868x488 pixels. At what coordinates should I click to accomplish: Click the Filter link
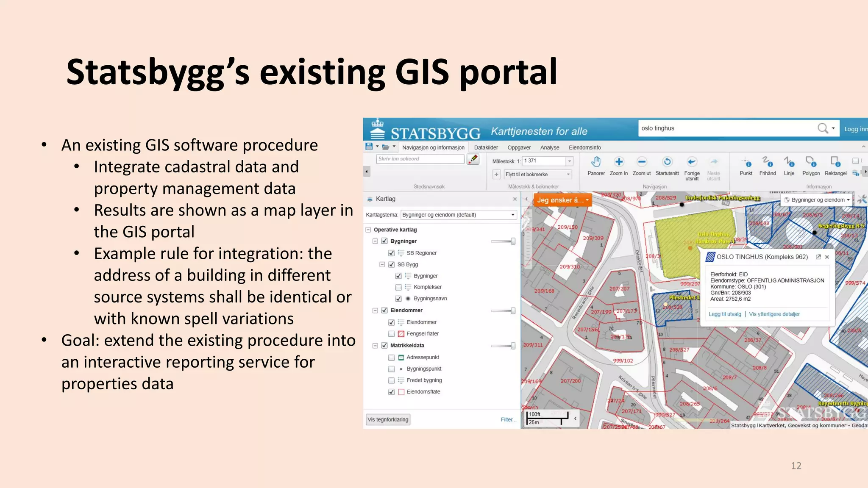point(508,420)
